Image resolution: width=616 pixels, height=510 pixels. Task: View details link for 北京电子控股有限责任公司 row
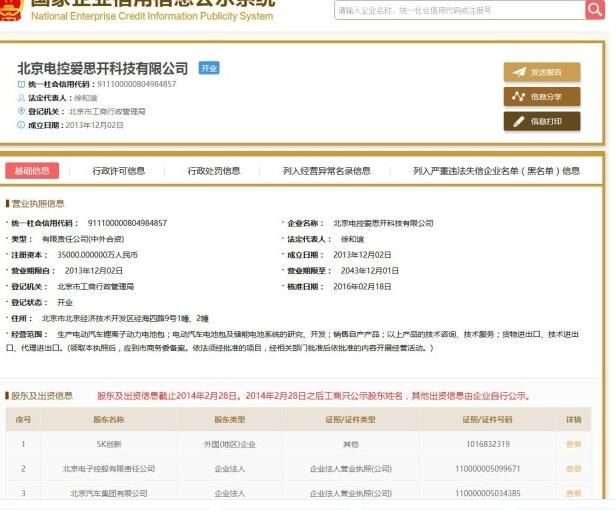[574, 468]
